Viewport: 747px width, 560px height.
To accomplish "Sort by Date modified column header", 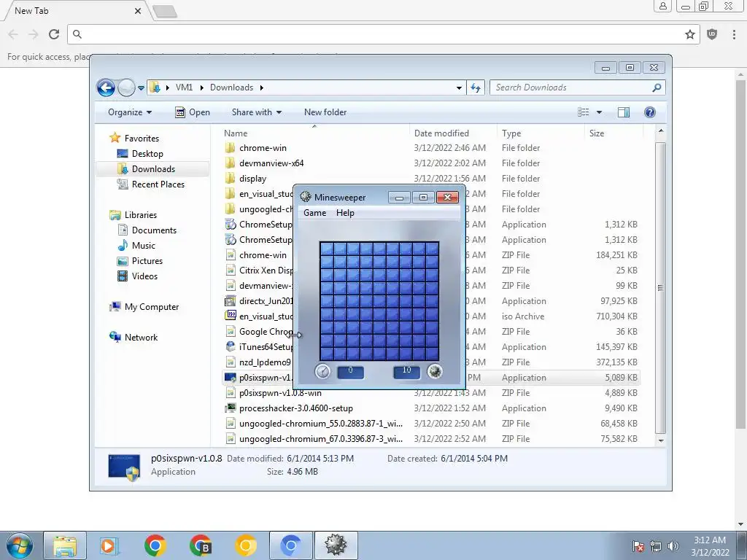I will [x=452, y=134].
